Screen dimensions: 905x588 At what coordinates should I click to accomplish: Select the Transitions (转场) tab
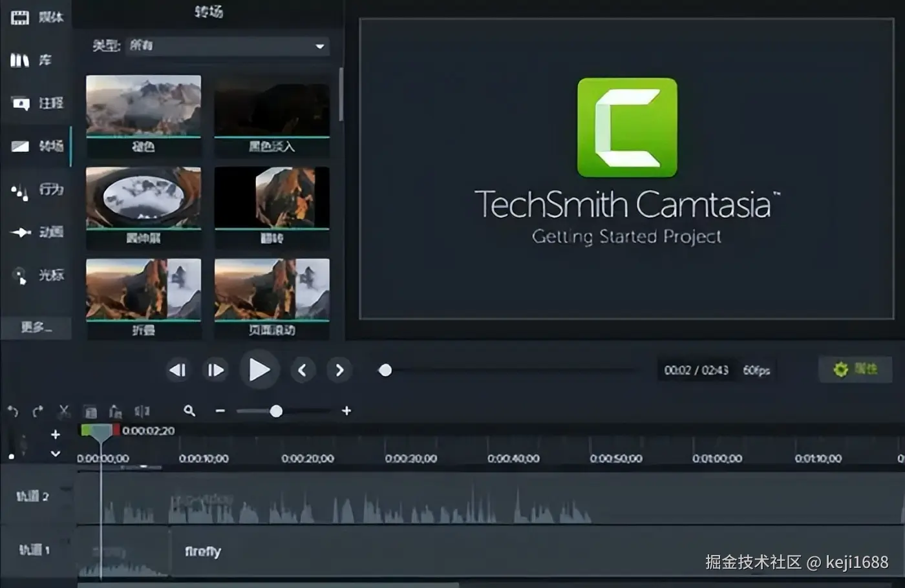click(x=36, y=146)
